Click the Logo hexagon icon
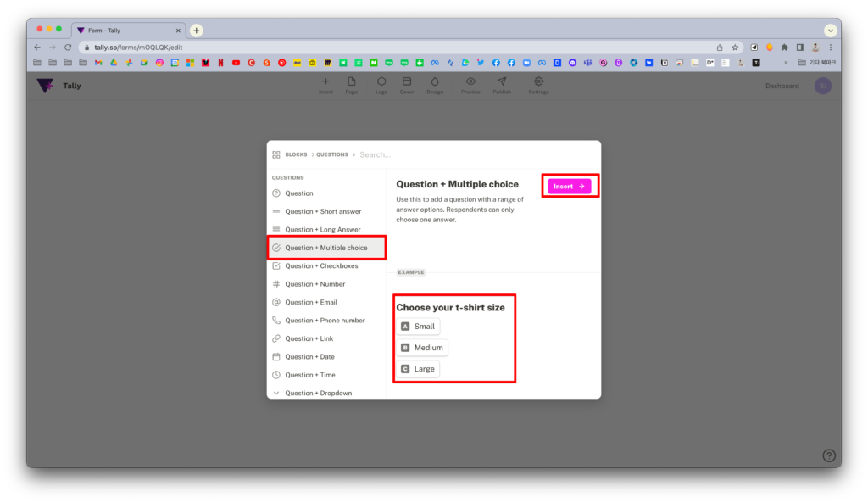The image size is (868, 503). (381, 82)
